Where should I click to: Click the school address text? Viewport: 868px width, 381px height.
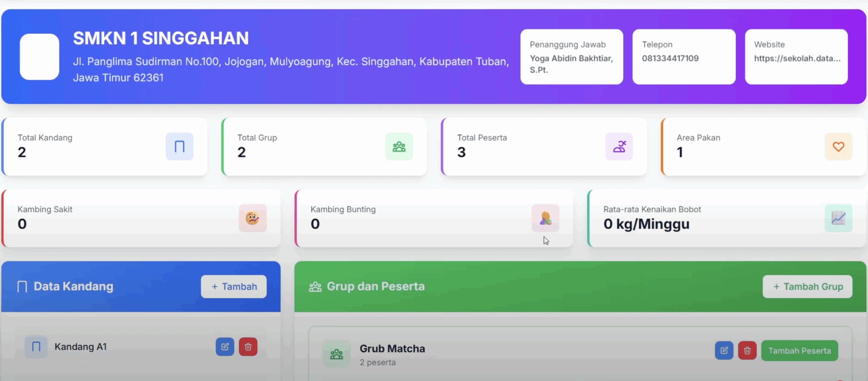(291, 69)
